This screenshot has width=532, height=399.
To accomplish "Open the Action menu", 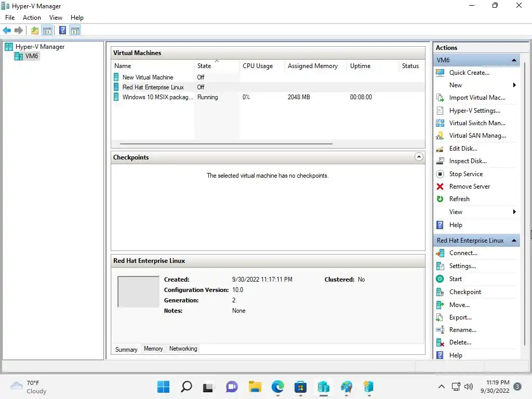I will [x=32, y=18].
